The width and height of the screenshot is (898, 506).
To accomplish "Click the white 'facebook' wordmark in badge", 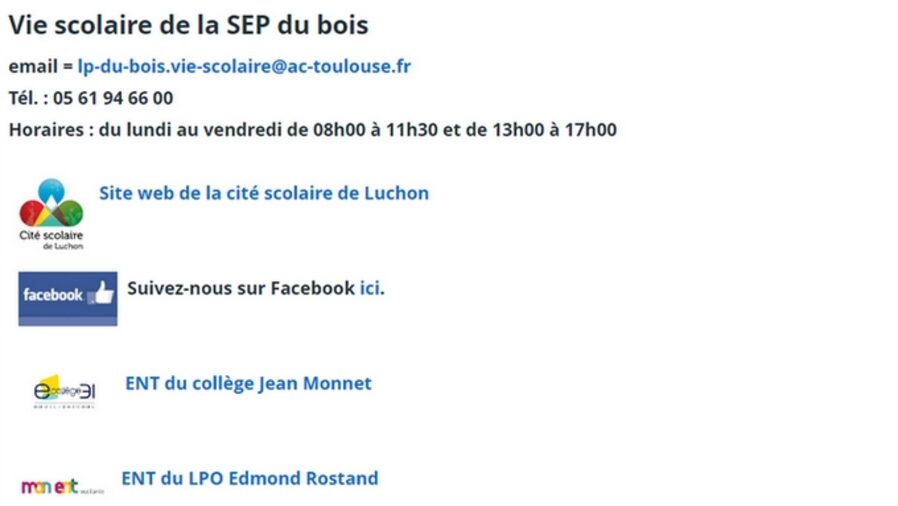I will (52, 295).
